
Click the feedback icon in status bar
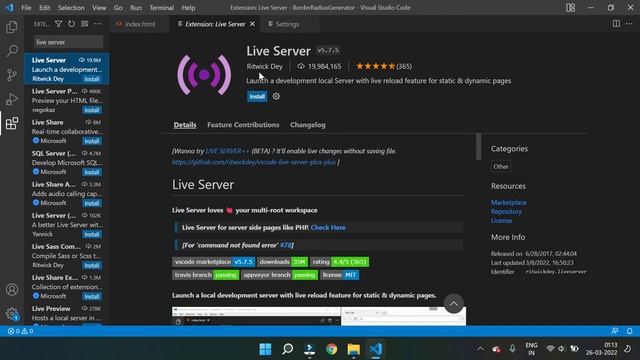click(615, 331)
